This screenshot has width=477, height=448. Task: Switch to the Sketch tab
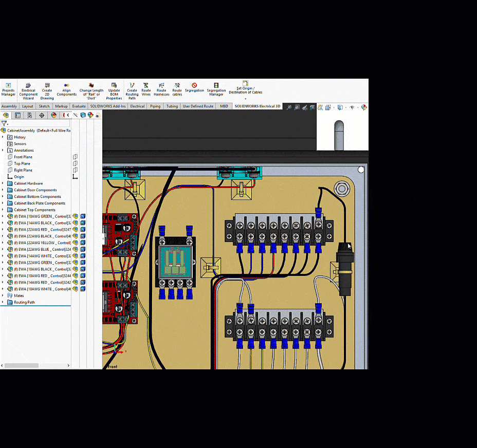tap(44, 106)
